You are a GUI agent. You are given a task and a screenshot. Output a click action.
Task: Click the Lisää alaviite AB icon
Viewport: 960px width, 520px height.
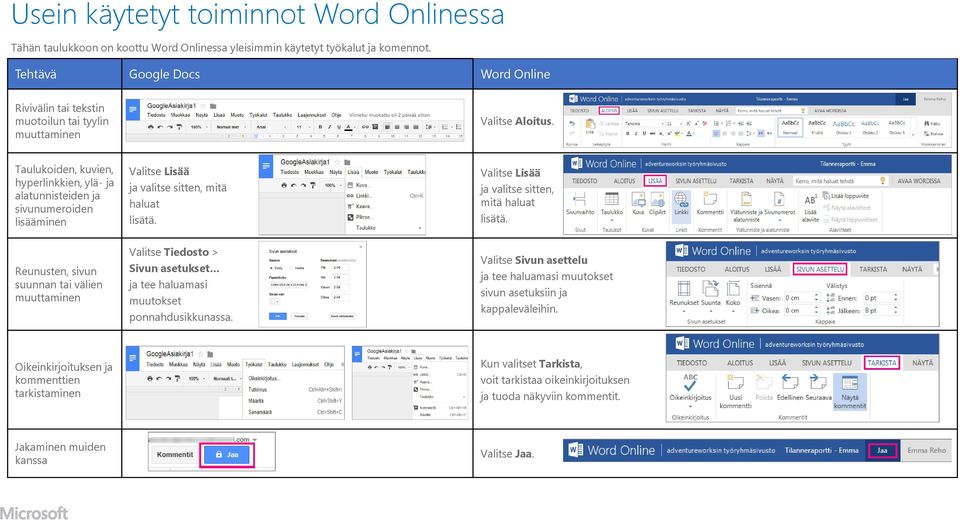(x=810, y=200)
